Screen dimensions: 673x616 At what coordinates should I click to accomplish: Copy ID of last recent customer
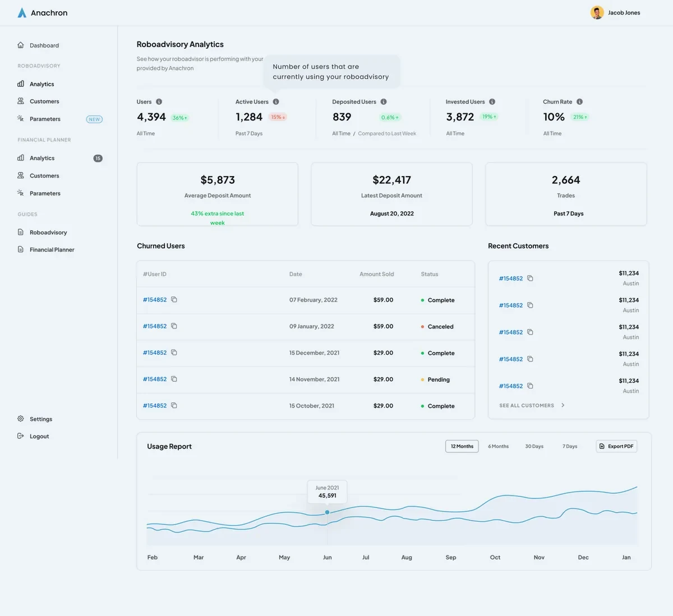coord(530,386)
